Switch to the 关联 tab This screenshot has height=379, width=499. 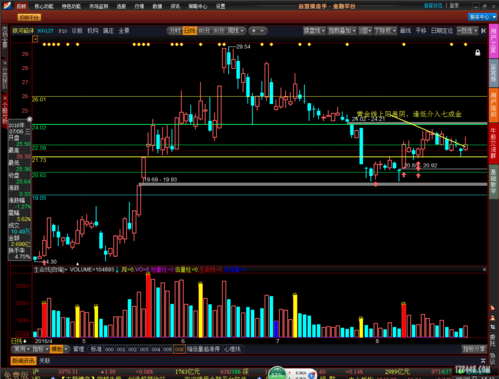tap(45, 361)
